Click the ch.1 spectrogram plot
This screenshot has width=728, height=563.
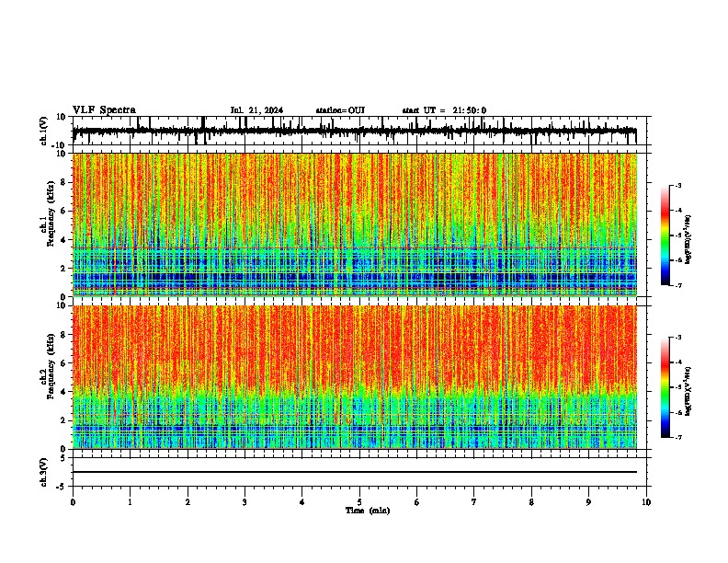(355, 224)
